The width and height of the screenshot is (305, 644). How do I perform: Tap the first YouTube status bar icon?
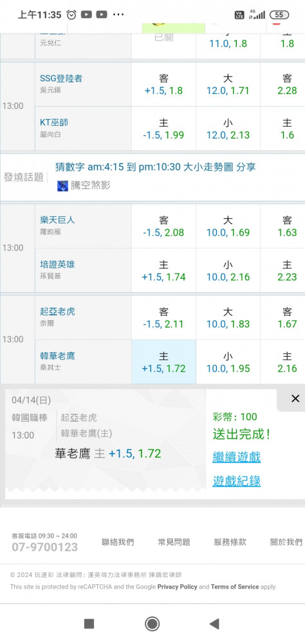tap(86, 15)
